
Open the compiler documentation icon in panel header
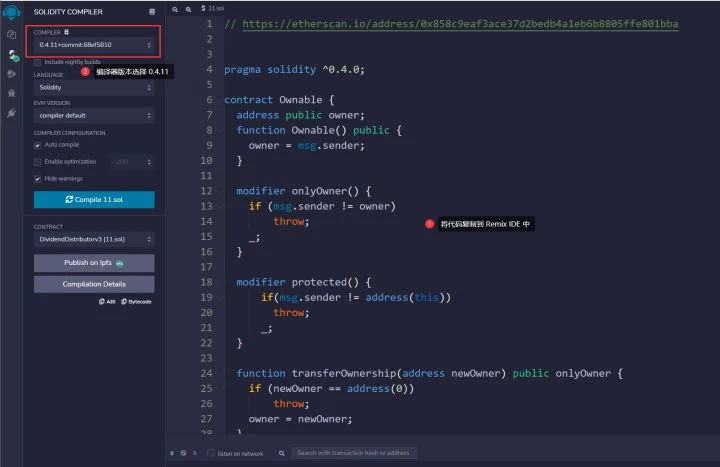coord(152,11)
